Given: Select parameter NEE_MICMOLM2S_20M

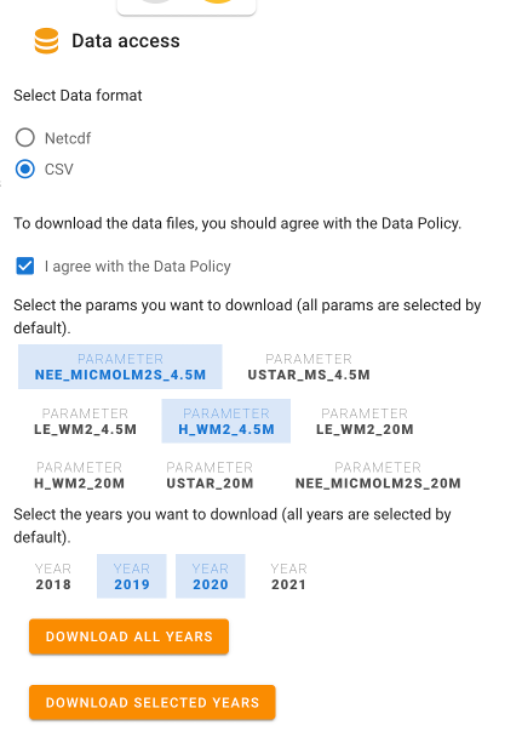Looking at the screenshot, I should click(x=378, y=475).
